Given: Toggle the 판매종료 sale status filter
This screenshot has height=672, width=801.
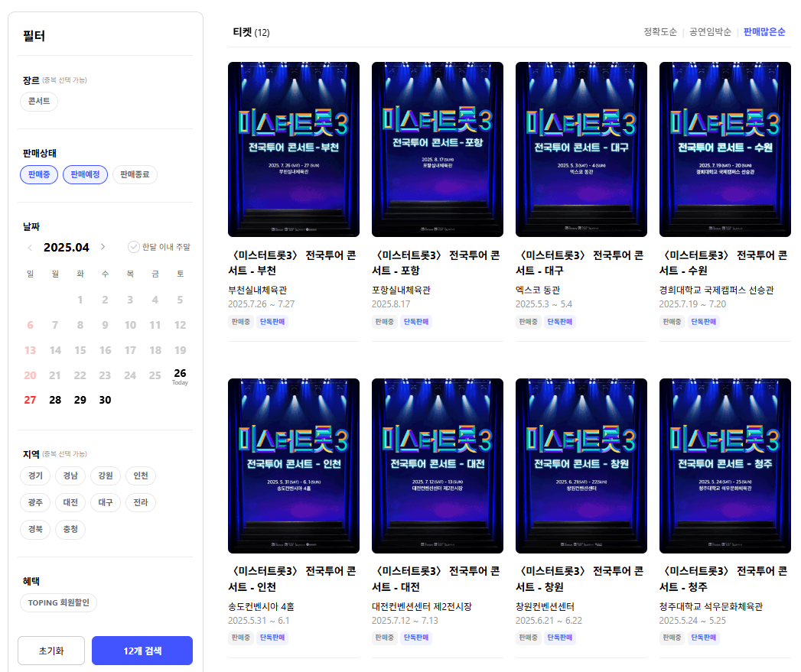Looking at the screenshot, I should [x=135, y=174].
